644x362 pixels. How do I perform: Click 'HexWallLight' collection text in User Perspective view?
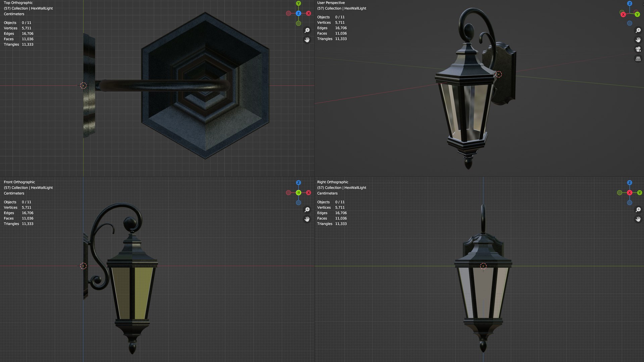pyautogui.click(x=355, y=8)
